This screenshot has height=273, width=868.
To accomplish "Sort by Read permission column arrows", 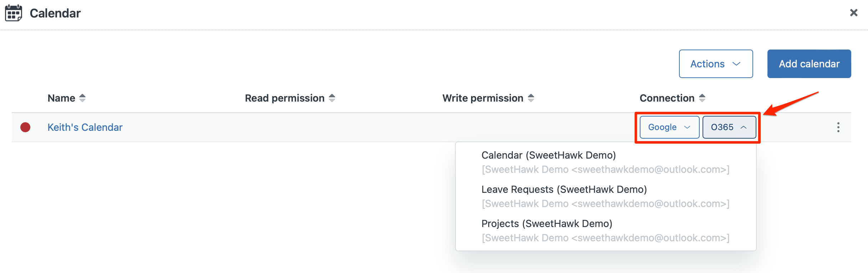I will tap(332, 98).
